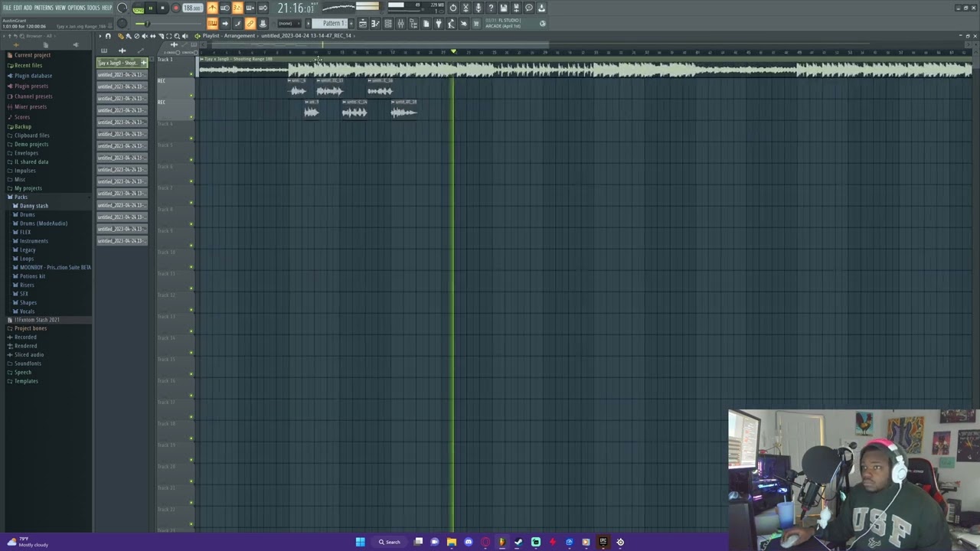The height and width of the screenshot is (551, 980).
Task: Expand Mixer presets folder
Action: 30,106
